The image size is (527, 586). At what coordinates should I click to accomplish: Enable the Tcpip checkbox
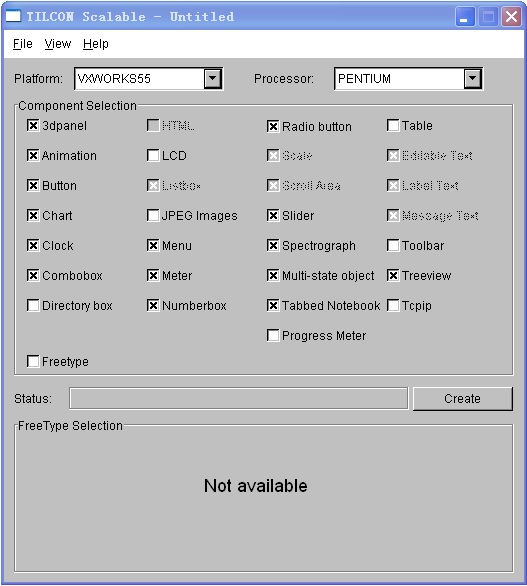(x=393, y=305)
